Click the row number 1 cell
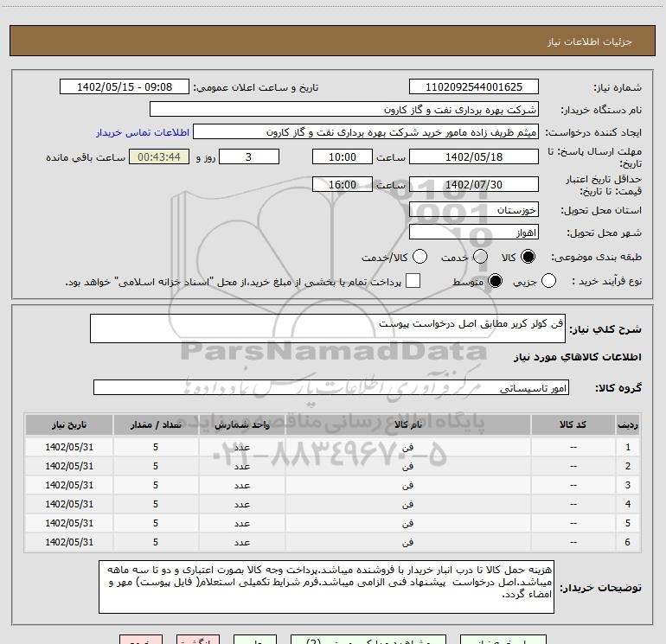 628,447
